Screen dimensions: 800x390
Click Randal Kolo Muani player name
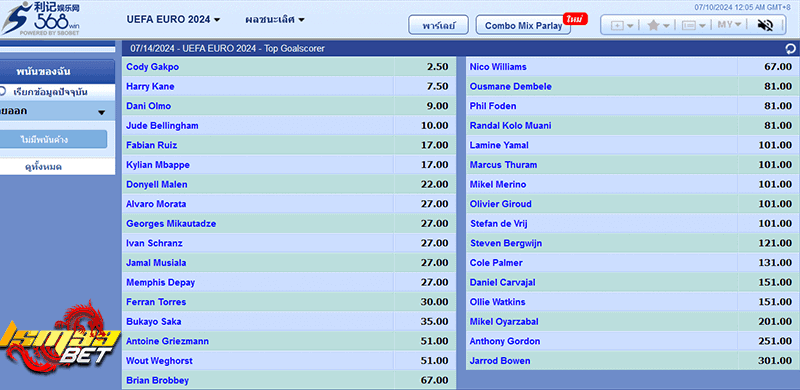510,126
